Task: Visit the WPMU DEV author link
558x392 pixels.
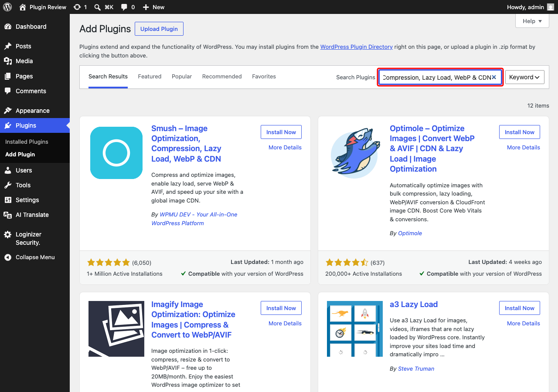Action: tap(194, 219)
